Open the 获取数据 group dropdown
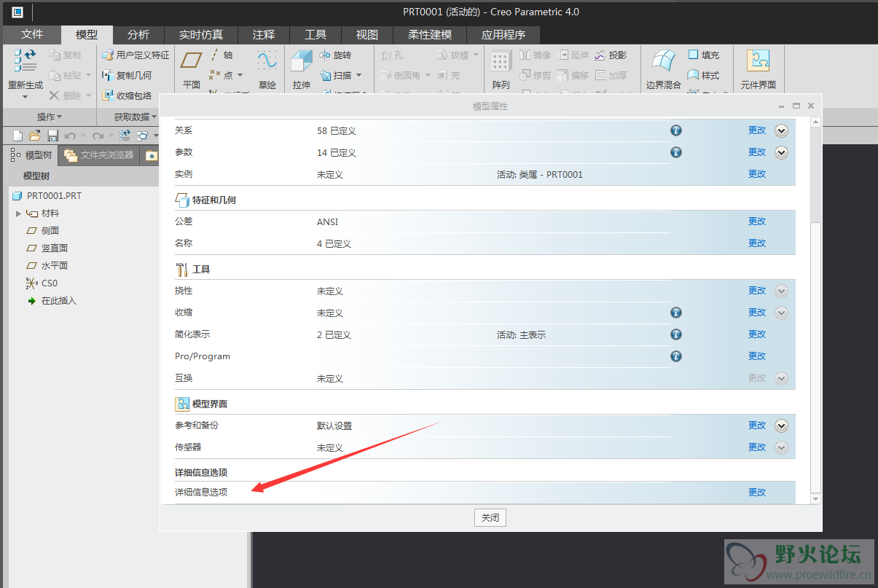The height and width of the screenshot is (588, 878). click(x=136, y=117)
